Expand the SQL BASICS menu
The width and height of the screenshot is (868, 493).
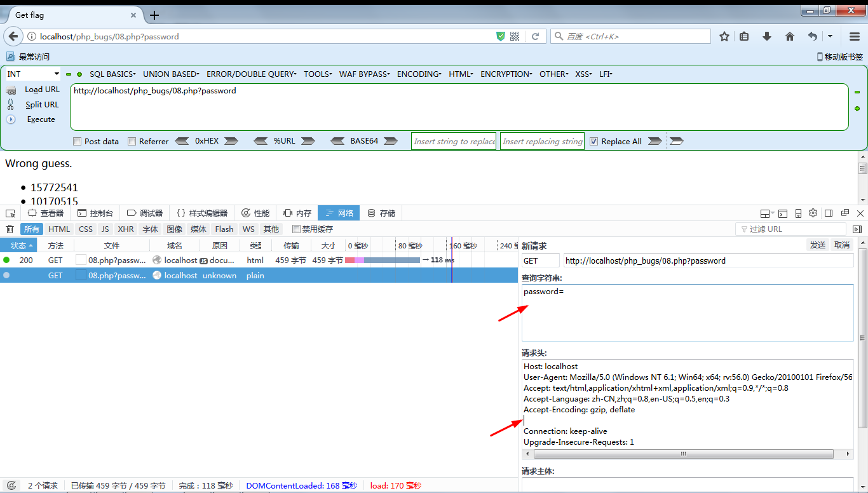pyautogui.click(x=112, y=74)
